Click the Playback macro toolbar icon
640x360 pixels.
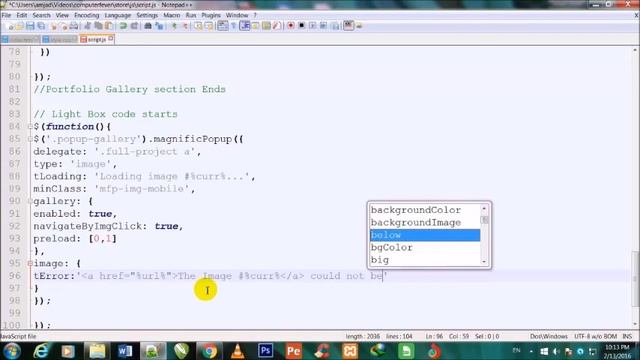pyautogui.click(x=312, y=26)
